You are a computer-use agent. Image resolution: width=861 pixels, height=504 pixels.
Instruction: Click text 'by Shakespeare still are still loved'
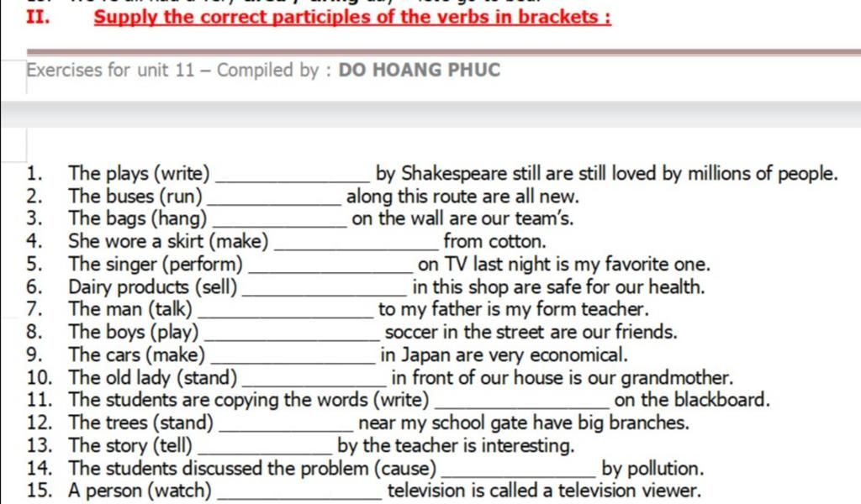click(x=515, y=173)
